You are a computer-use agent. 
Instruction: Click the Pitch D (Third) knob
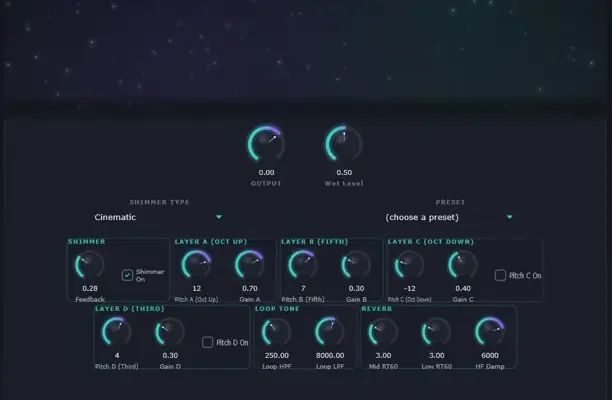(x=117, y=332)
